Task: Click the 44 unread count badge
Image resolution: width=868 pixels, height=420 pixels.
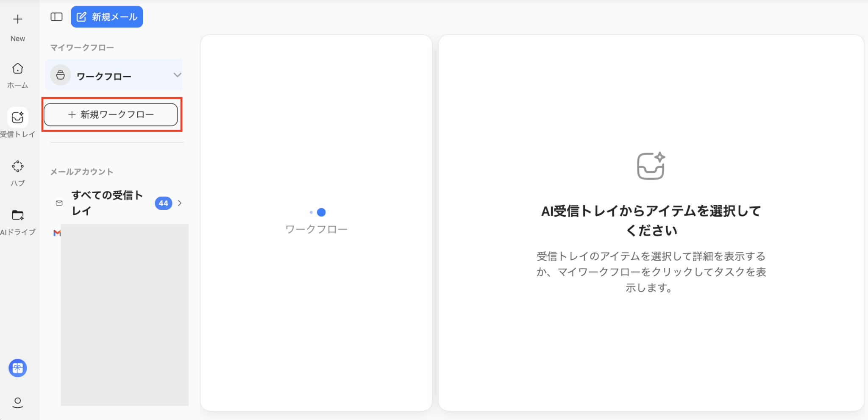Action: click(x=164, y=203)
